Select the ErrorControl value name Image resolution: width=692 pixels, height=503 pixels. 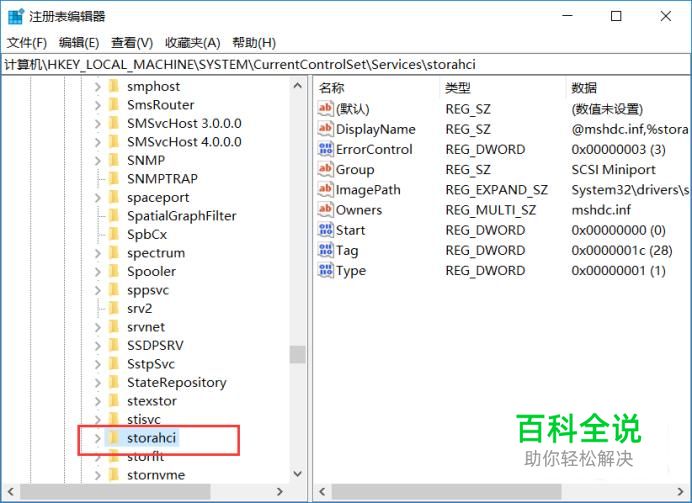(x=374, y=150)
